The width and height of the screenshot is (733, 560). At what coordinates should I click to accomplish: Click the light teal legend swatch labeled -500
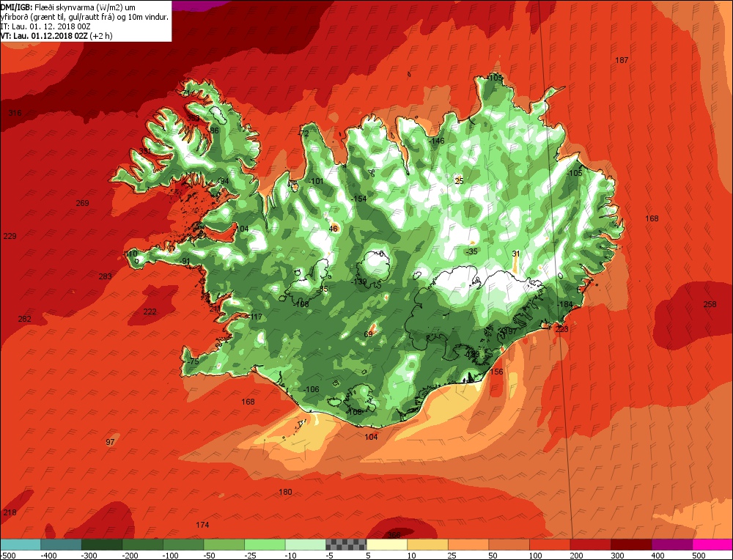[x=20, y=545]
